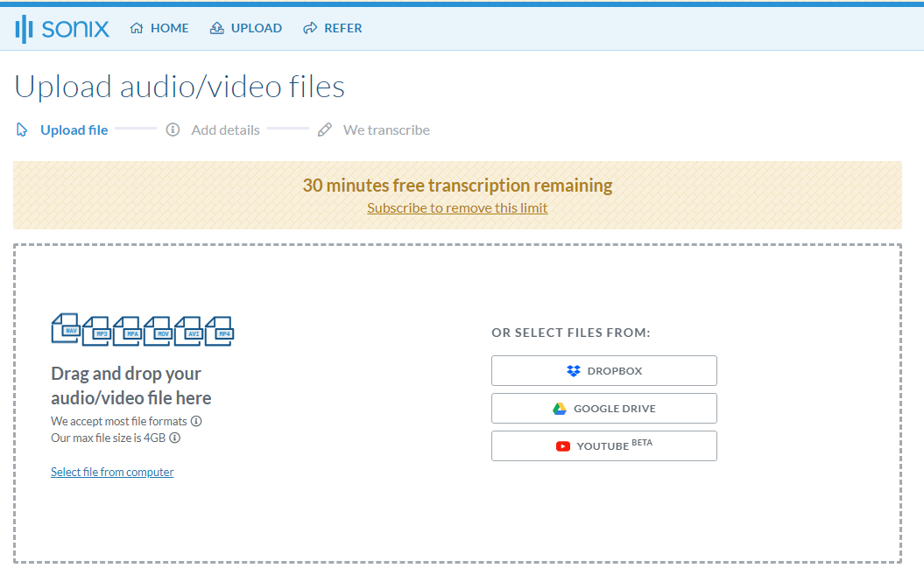Screen dimensions: 924x582
Task: Click the info icon next to accepted file formats
Action: [194, 421]
